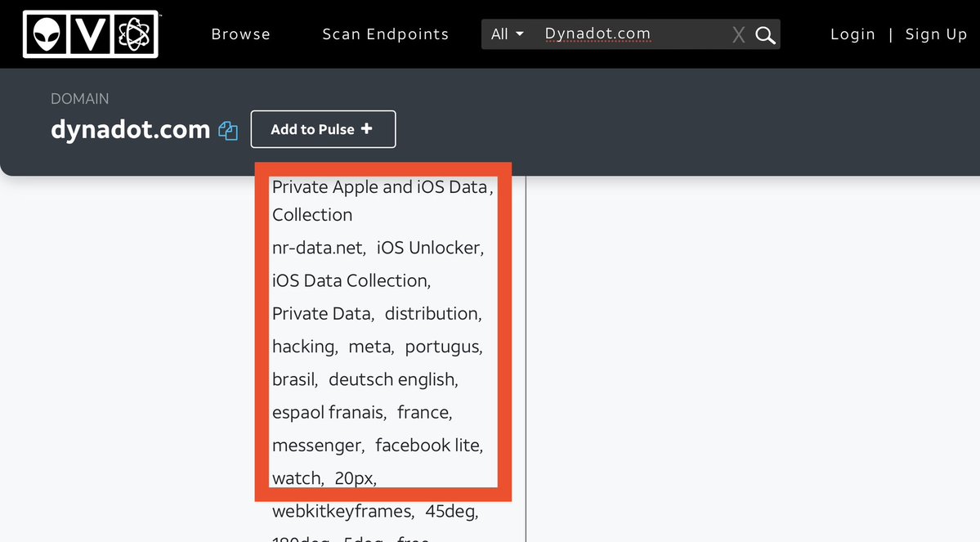Click the iOS Data Collection tag
Image resolution: width=980 pixels, height=542 pixels.
tap(350, 280)
